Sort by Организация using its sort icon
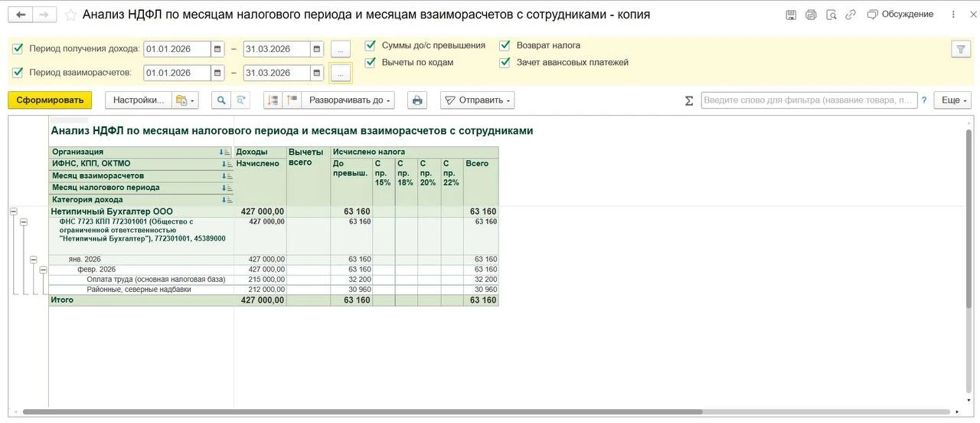980x423 pixels. coord(226,152)
